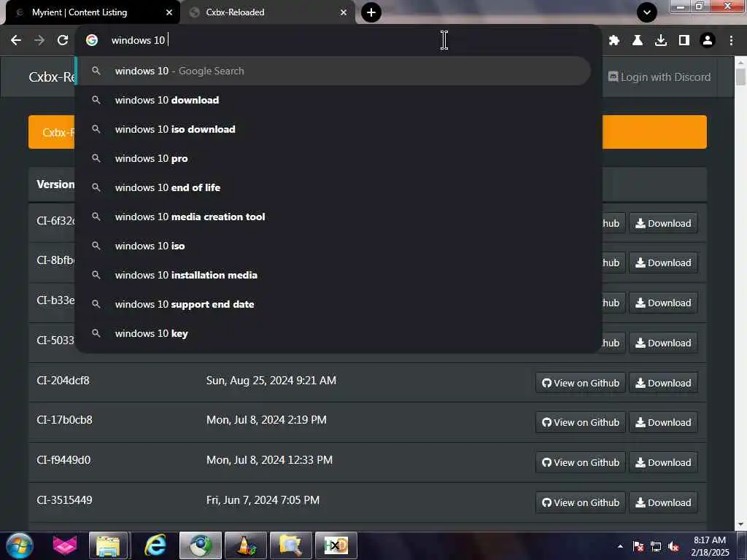Click date 'Mon, Jul 8, 2024 12:33 PM'
The height and width of the screenshot is (560, 747).
(x=269, y=460)
